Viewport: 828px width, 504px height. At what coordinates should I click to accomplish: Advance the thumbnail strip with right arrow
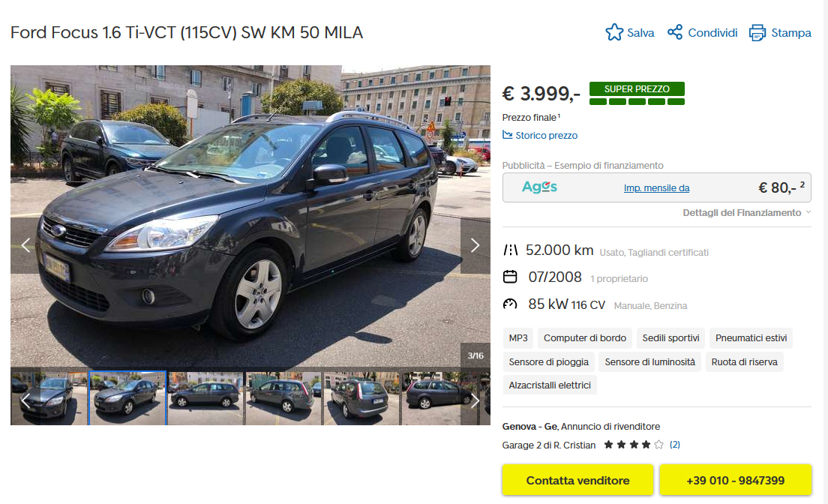(x=475, y=400)
